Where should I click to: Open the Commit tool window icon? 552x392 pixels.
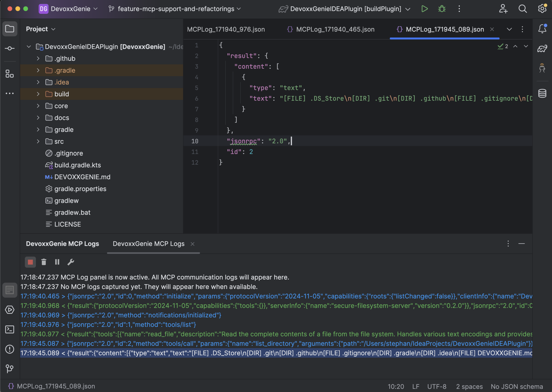point(10,49)
